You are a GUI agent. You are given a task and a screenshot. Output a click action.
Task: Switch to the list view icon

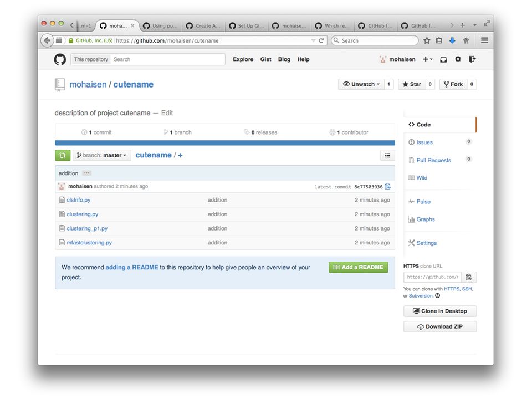387,155
